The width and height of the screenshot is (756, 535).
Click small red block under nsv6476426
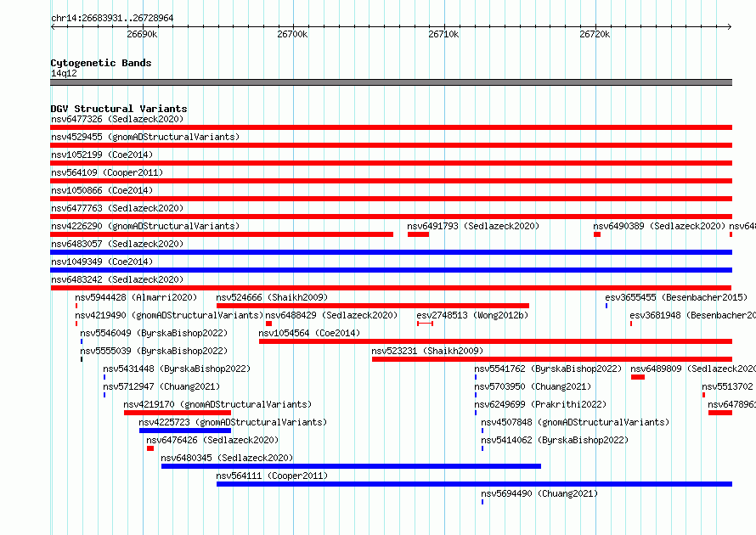(x=150, y=448)
